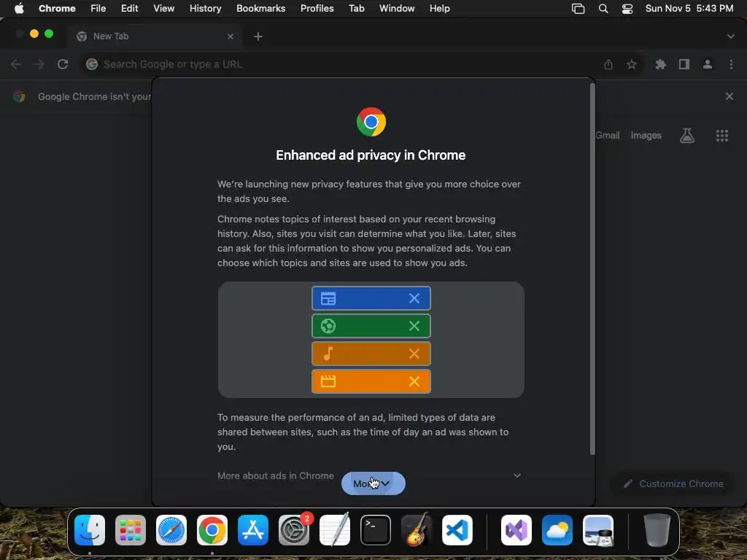Open Trash from the Dock
The image size is (747, 560).
point(657,530)
